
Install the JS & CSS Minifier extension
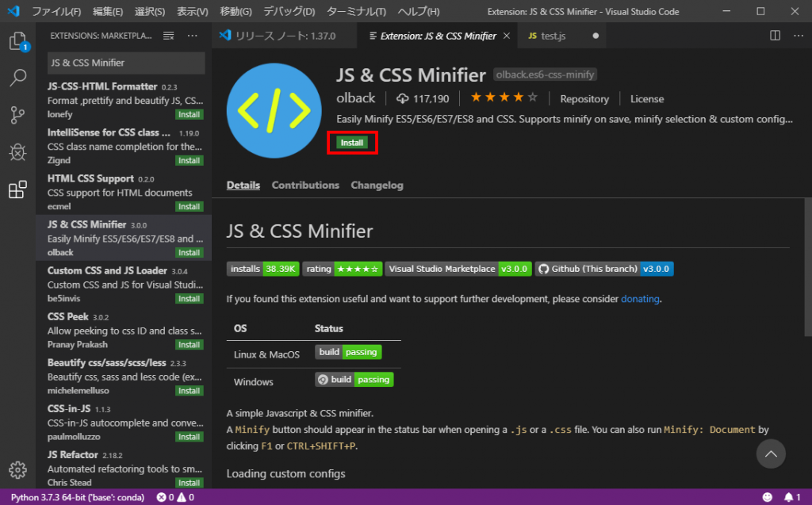pos(352,143)
